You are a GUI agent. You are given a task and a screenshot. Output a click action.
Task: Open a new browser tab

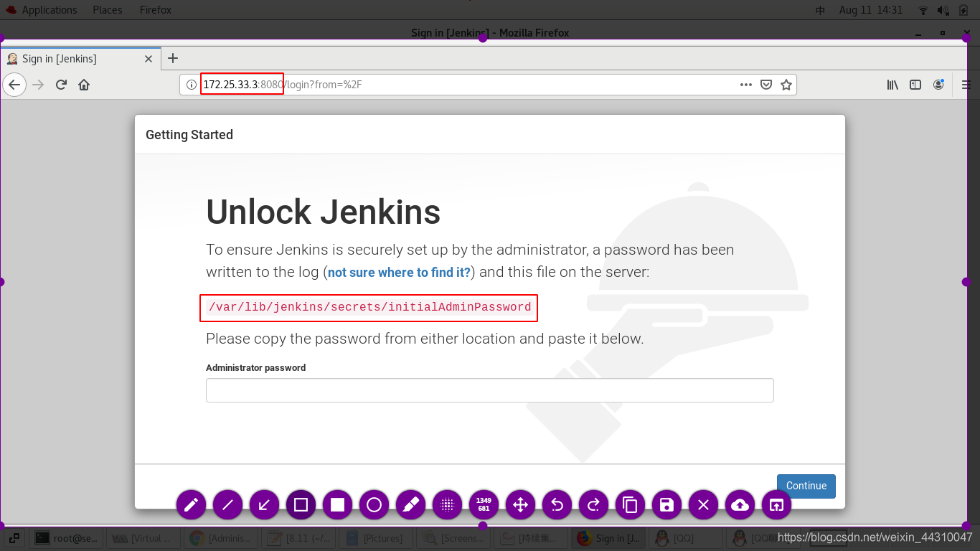click(172, 58)
